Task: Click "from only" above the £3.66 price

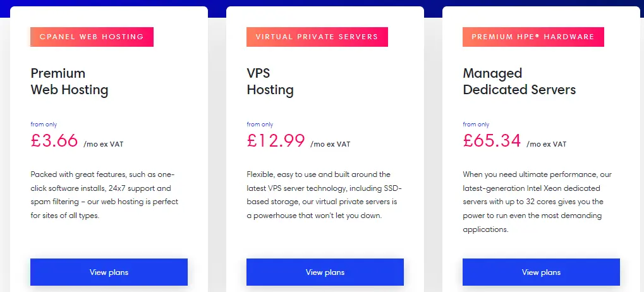Action: [x=44, y=125]
